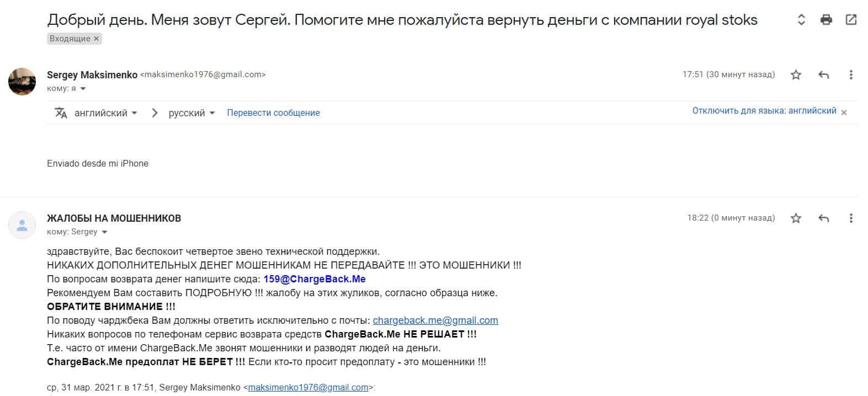Reply to Sergey Maksimenko's message
The image size is (868, 396).
[x=824, y=75]
